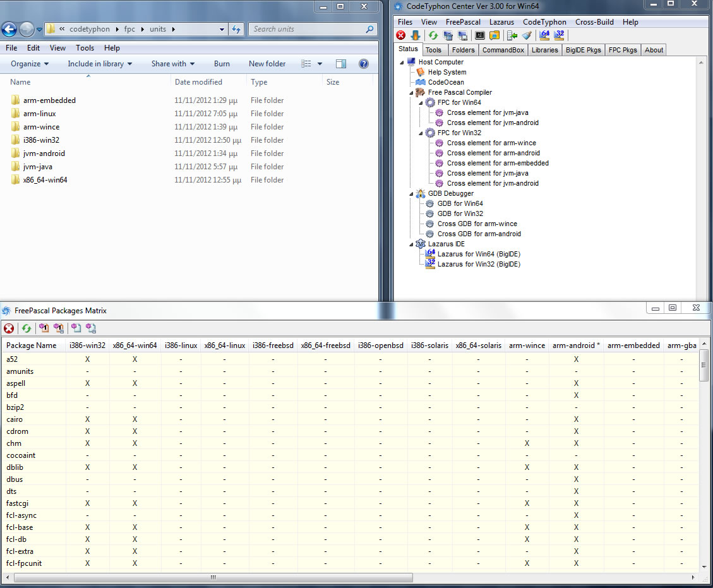Screen dimensions: 713x588
Task: Click the blue 32 ruler icon
Action: [x=559, y=35]
